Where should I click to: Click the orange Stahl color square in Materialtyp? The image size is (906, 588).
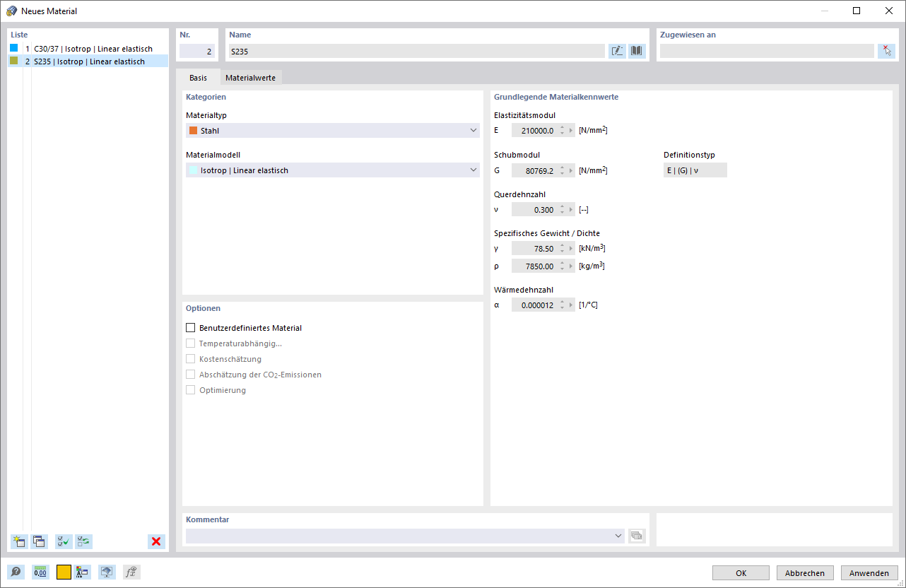point(193,130)
